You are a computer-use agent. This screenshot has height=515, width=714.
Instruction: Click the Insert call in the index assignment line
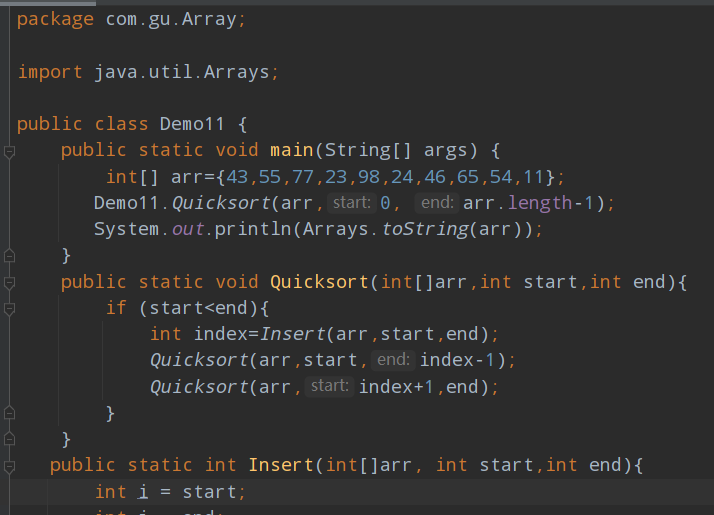(x=292, y=334)
